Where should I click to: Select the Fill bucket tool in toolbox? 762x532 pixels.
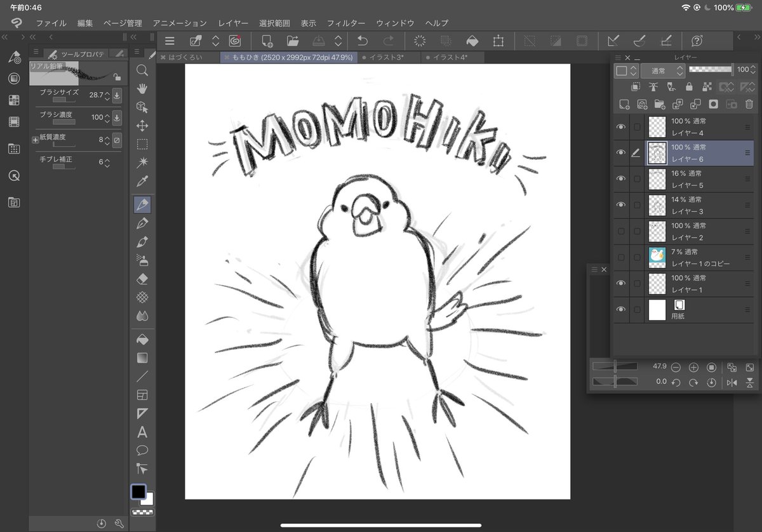click(142, 339)
